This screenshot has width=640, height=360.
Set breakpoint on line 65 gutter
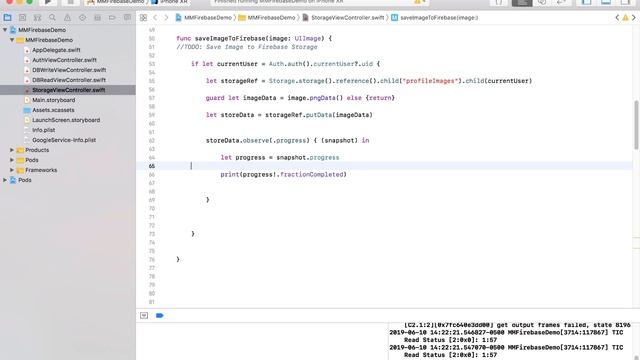point(151,166)
